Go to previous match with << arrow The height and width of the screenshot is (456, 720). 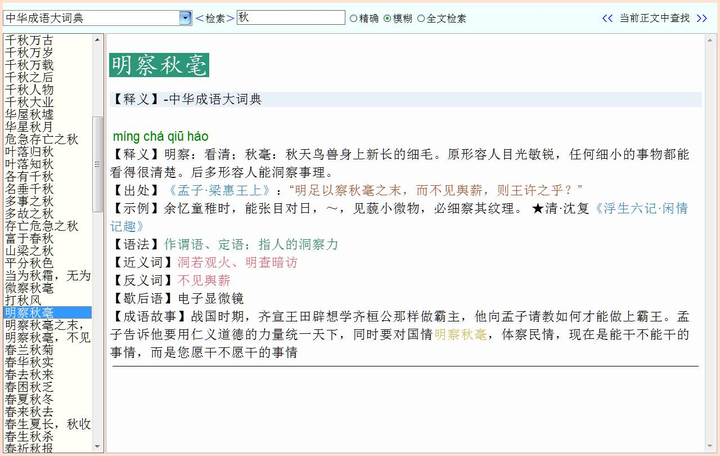pos(607,18)
